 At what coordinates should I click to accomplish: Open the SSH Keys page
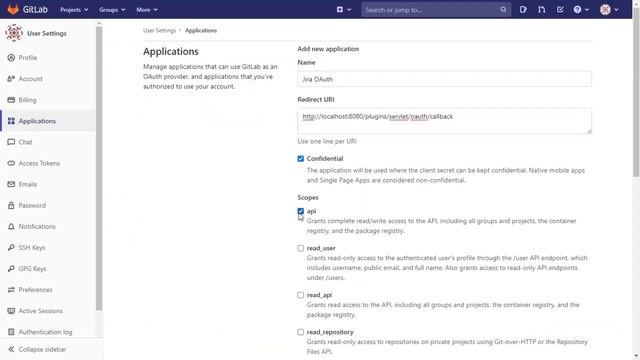tap(32, 248)
